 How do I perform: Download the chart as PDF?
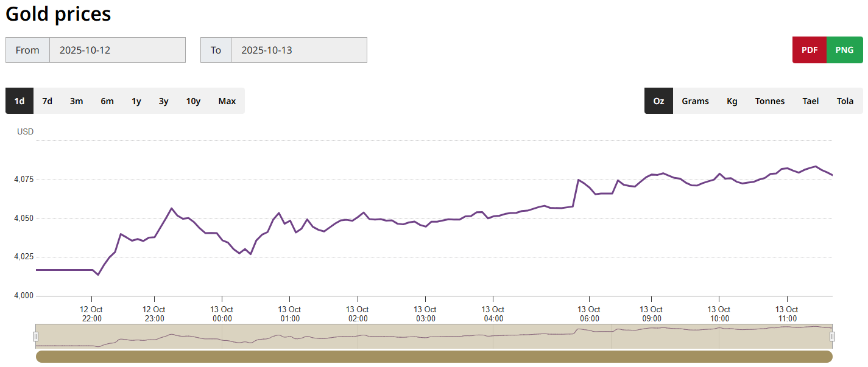(810, 50)
